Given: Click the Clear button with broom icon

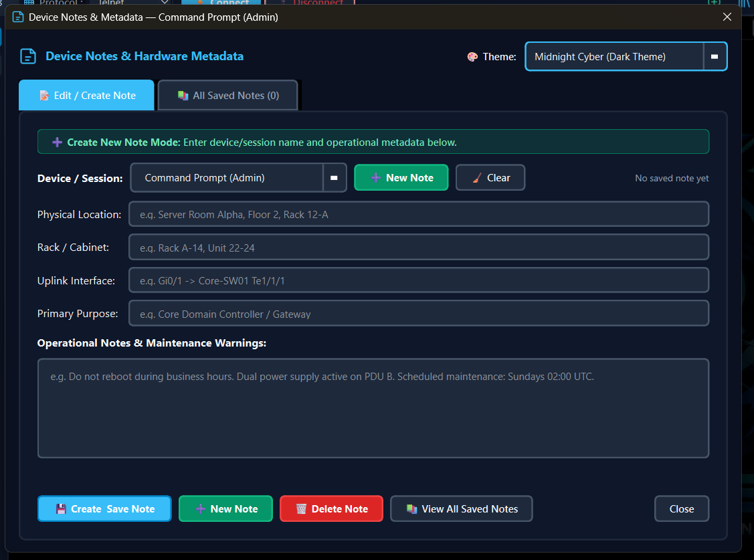Looking at the screenshot, I should (490, 178).
